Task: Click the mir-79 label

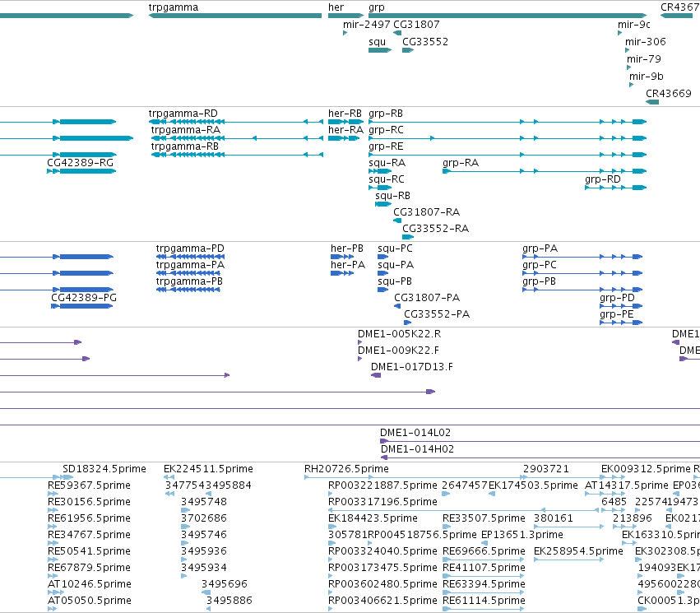Action: click(644, 59)
